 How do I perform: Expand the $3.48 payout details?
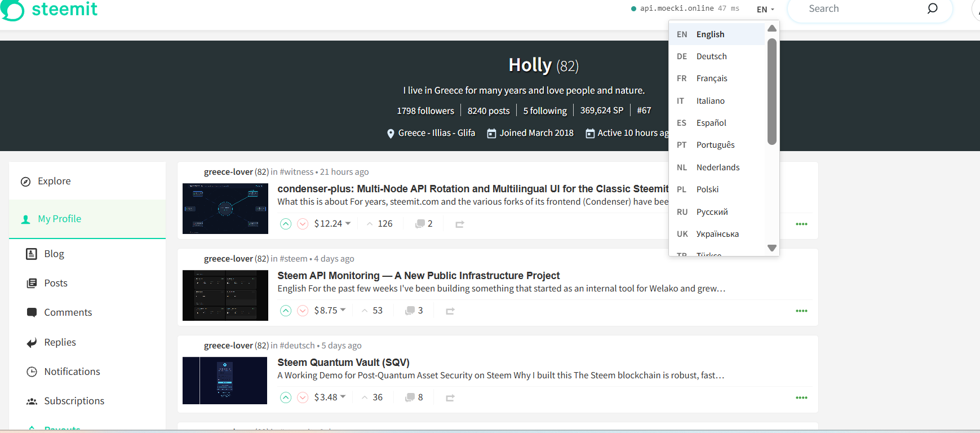330,397
